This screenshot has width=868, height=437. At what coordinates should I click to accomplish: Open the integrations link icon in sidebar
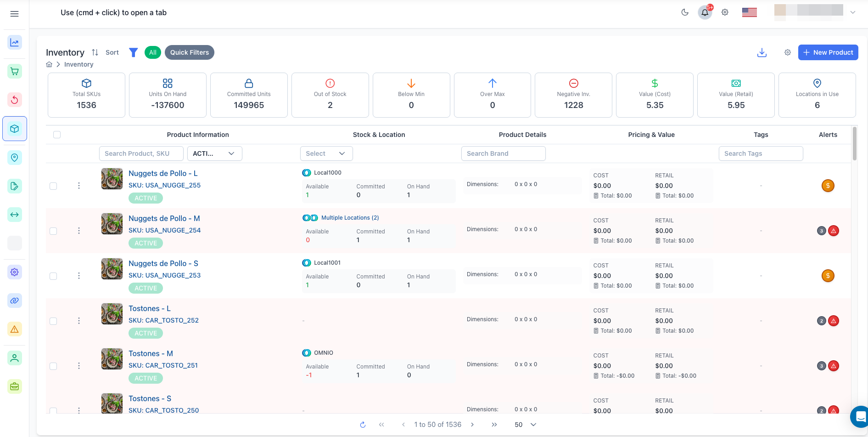click(14, 301)
